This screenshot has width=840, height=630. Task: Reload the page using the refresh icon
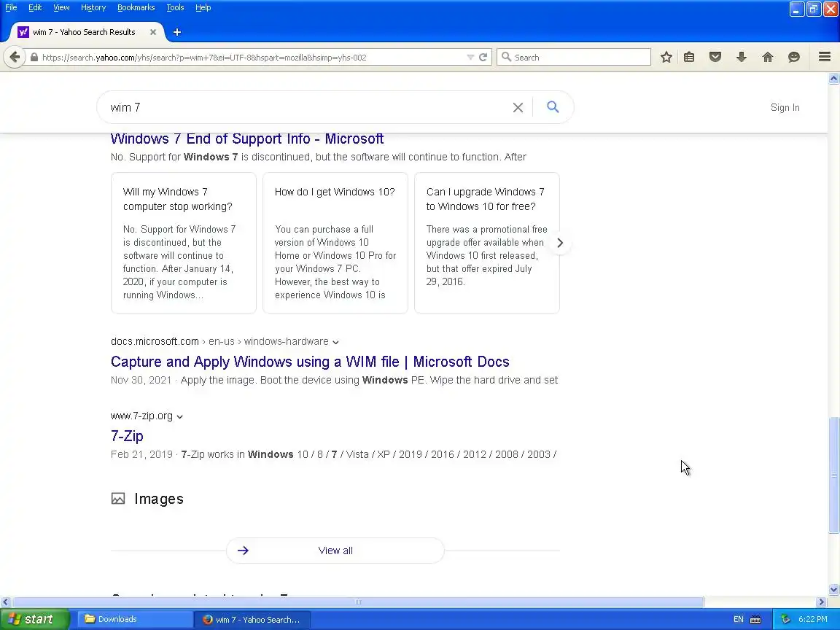pyautogui.click(x=483, y=58)
